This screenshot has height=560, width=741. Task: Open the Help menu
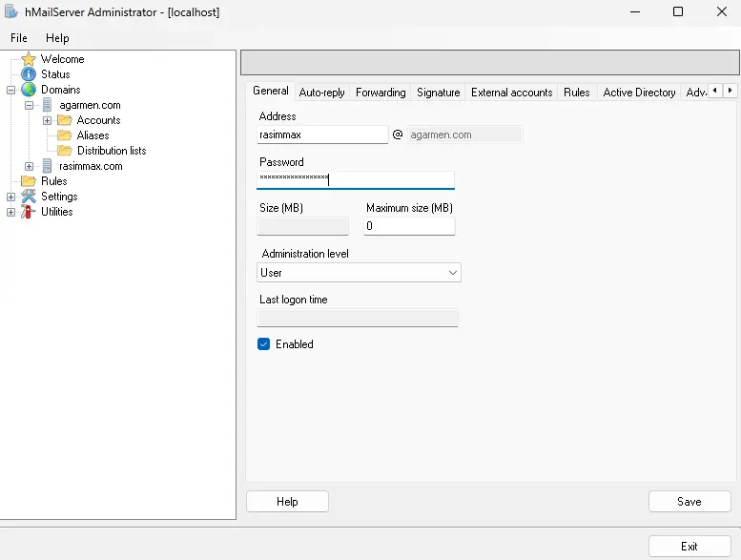(x=57, y=38)
